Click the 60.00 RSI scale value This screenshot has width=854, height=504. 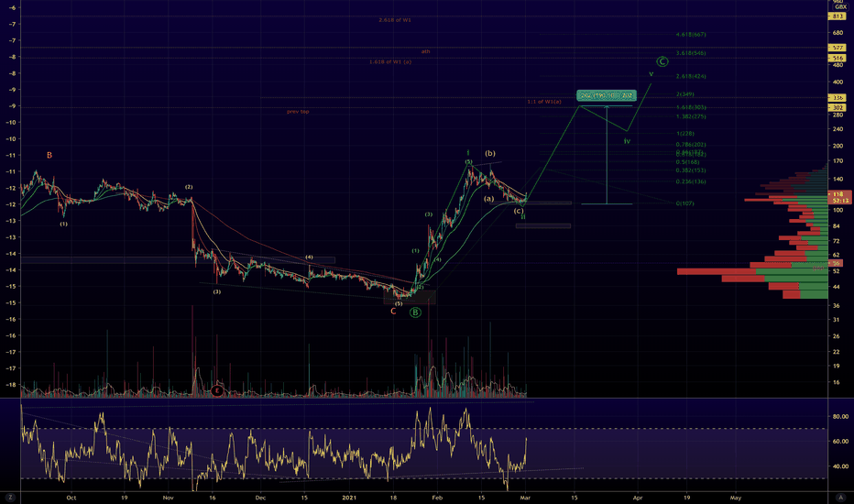pyautogui.click(x=840, y=442)
